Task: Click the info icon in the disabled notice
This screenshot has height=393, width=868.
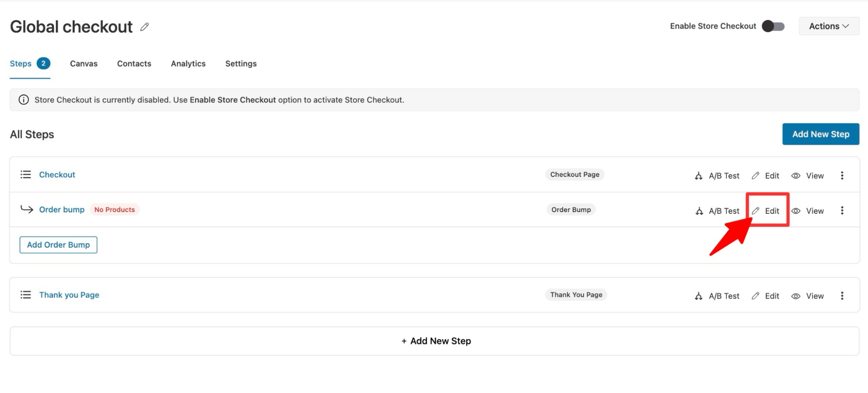Action: (24, 100)
